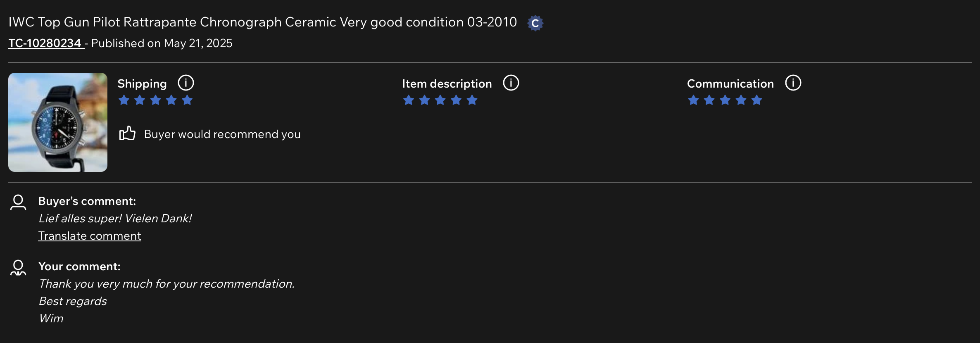Click the "Buyer would recommend you" text
The height and width of the screenshot is (343, 980).
tap(222, 134)
